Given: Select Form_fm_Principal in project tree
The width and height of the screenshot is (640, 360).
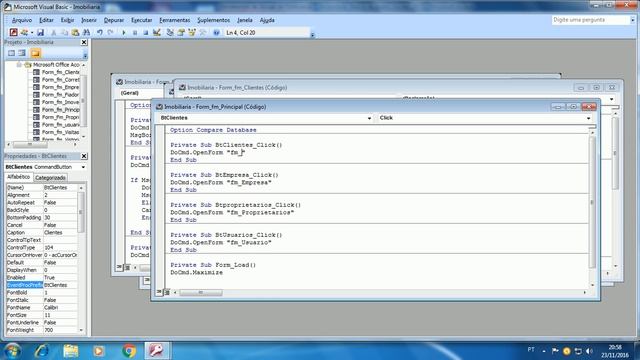Looking at the screenshot, I should (60, 110).
